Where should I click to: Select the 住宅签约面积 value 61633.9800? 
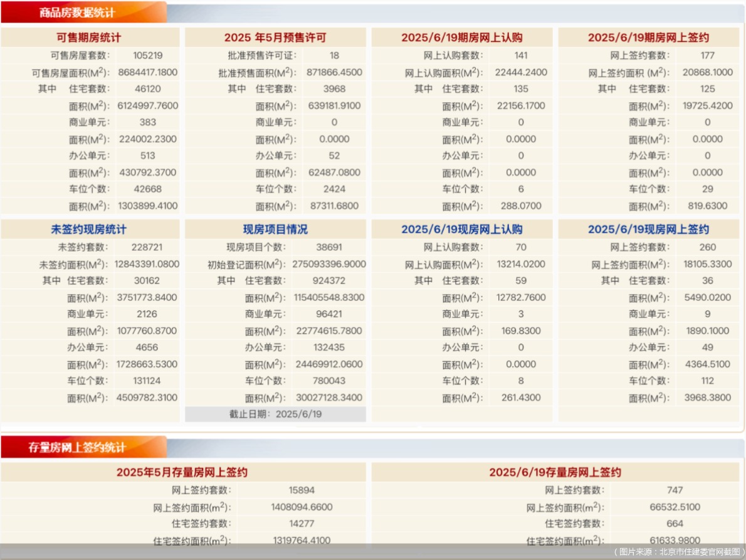point(676,540)
